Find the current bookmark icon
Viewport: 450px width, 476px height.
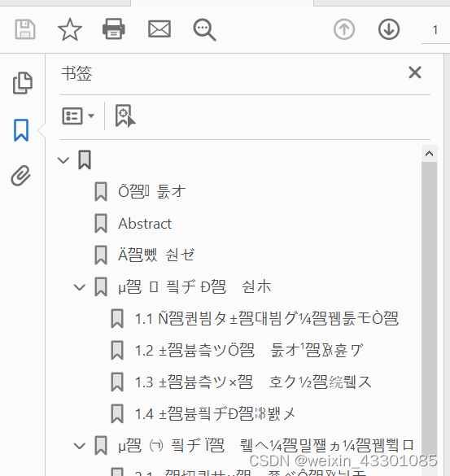[x=125, y=116]
